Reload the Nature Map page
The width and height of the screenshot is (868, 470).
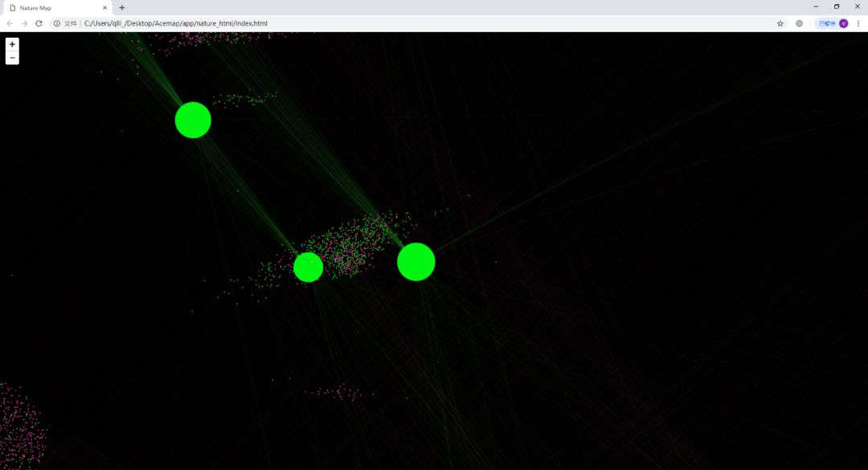point(39,23)
